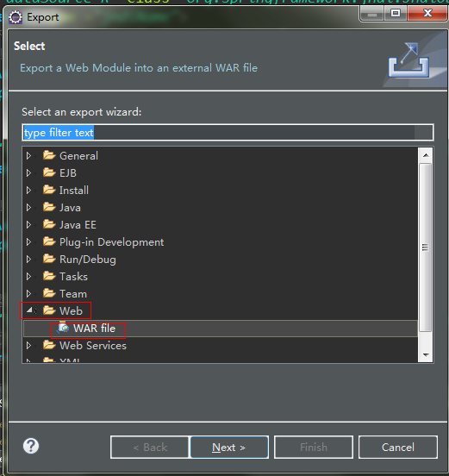Viewport: 449px width, 476px height.
Task: Click the wizard list scrollbar thumb
Action: [426, 247]
